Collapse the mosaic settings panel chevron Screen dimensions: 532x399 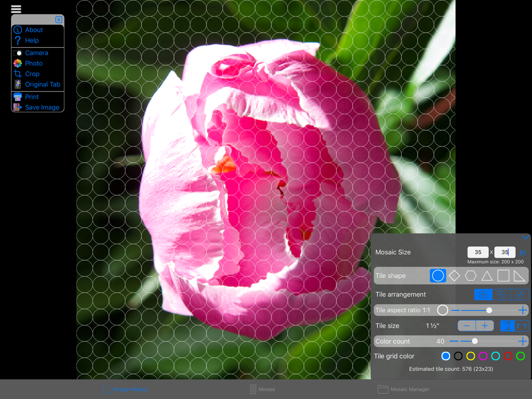click(525, 237)
